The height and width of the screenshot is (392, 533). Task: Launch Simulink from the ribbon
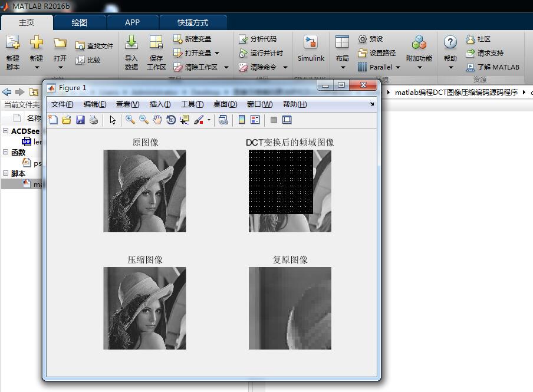click(x=311, y=48)
